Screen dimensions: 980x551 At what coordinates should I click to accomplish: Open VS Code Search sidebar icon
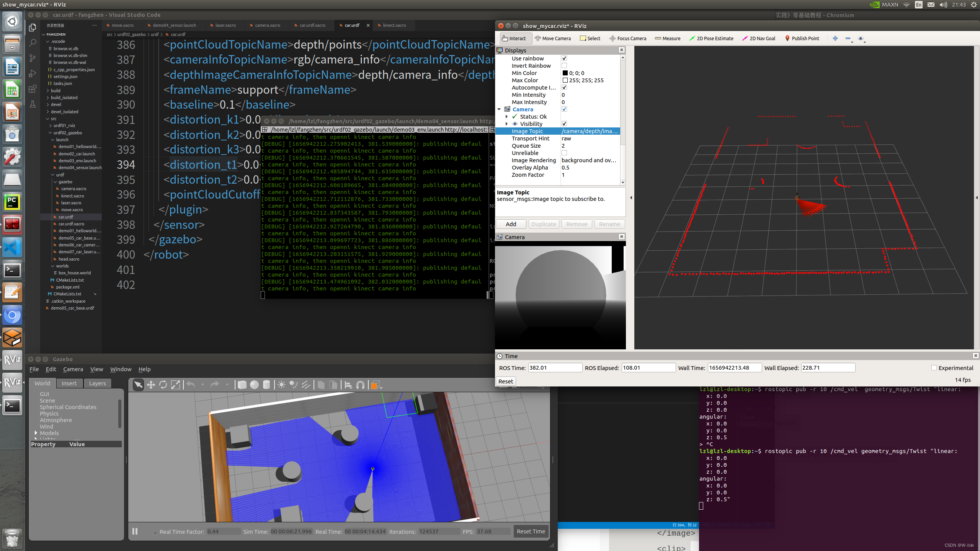tap(33, 43)
